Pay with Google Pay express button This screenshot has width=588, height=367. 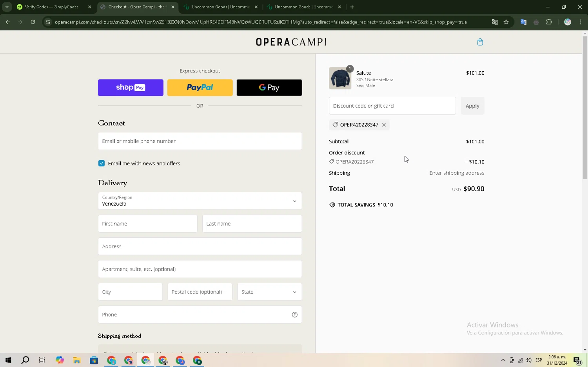click(269, 88)
